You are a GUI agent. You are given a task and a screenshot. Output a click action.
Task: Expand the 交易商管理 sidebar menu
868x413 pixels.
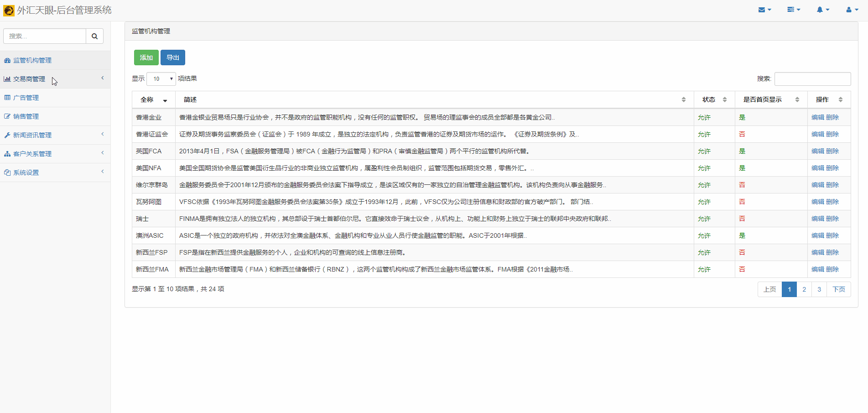tap(29, 79)
